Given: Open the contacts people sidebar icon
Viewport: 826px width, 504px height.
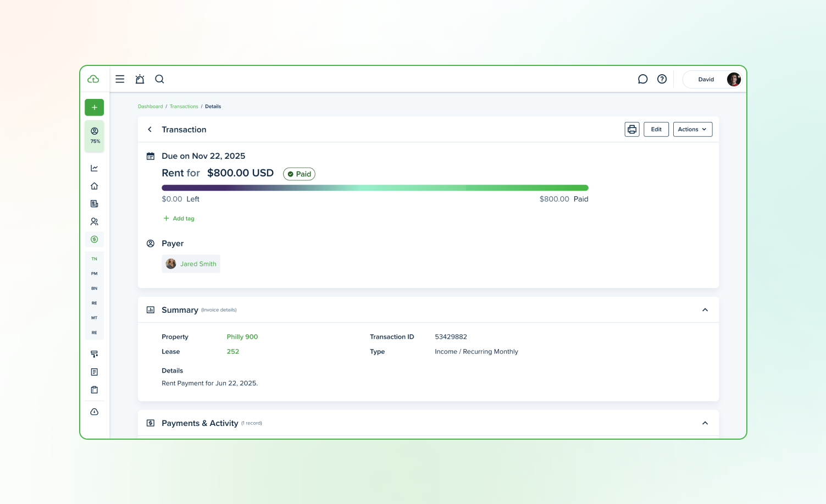Looking at the screenshot, I should point(95,221).
